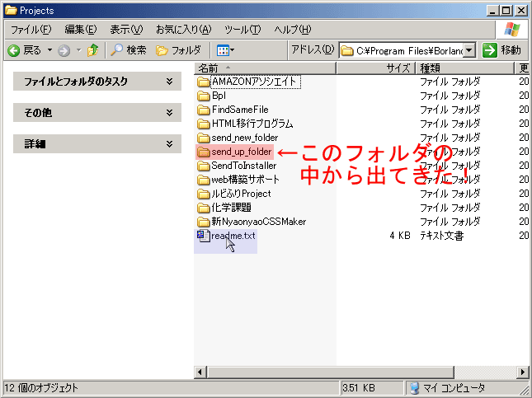Image resolution: width=532 pixels, height=398 pixels.
Task: Click the green Go (移動) arrow button
Action: pos(490,50)
